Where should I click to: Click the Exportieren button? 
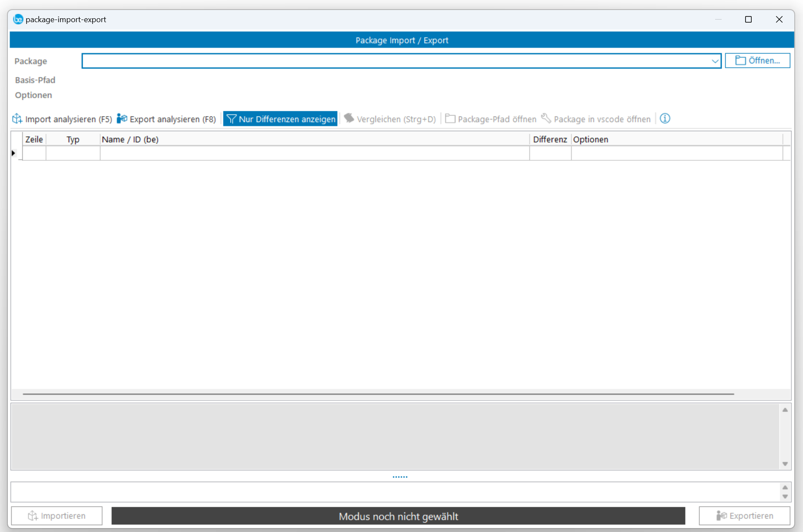coord(744,515)
